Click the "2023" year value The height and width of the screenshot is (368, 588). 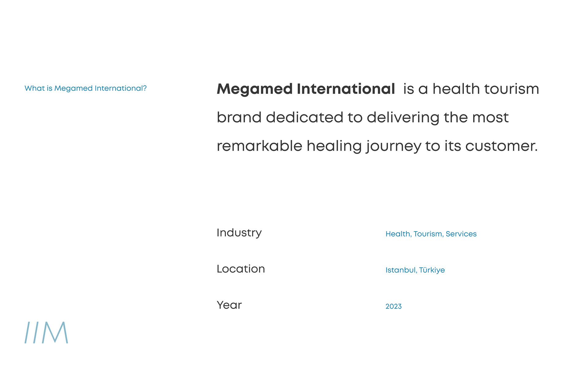tap(394, 306)
